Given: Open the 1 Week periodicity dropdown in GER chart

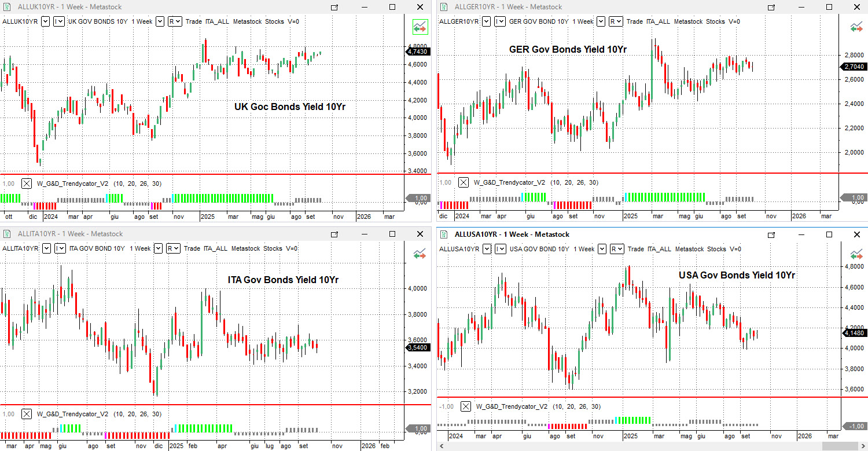Looking at the screenshot, I should [601, 21].
